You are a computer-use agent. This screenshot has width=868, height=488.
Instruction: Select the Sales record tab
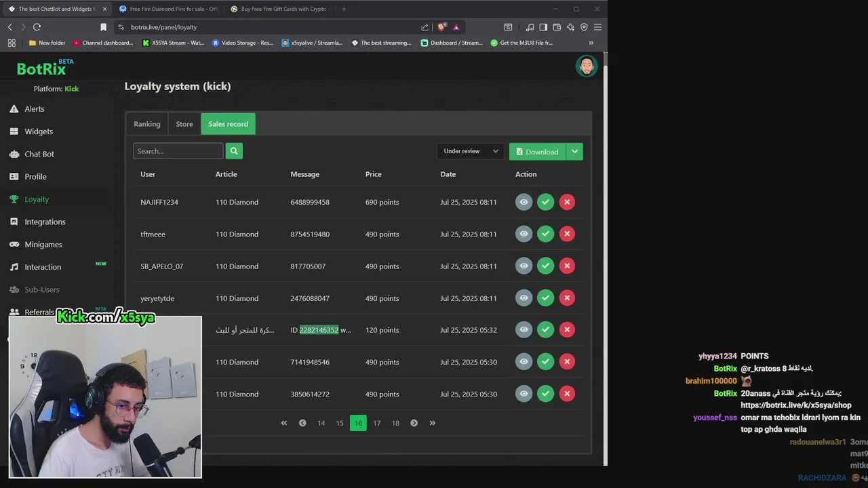click(x=228, y=124)
